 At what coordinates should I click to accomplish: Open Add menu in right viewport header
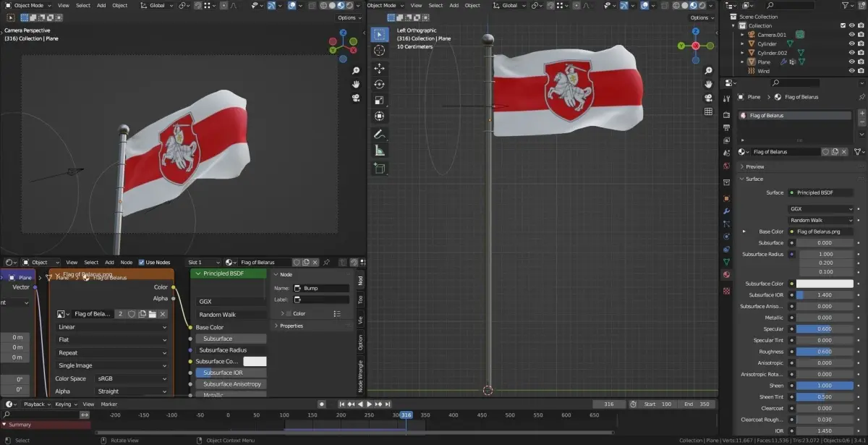pos(454,5)
